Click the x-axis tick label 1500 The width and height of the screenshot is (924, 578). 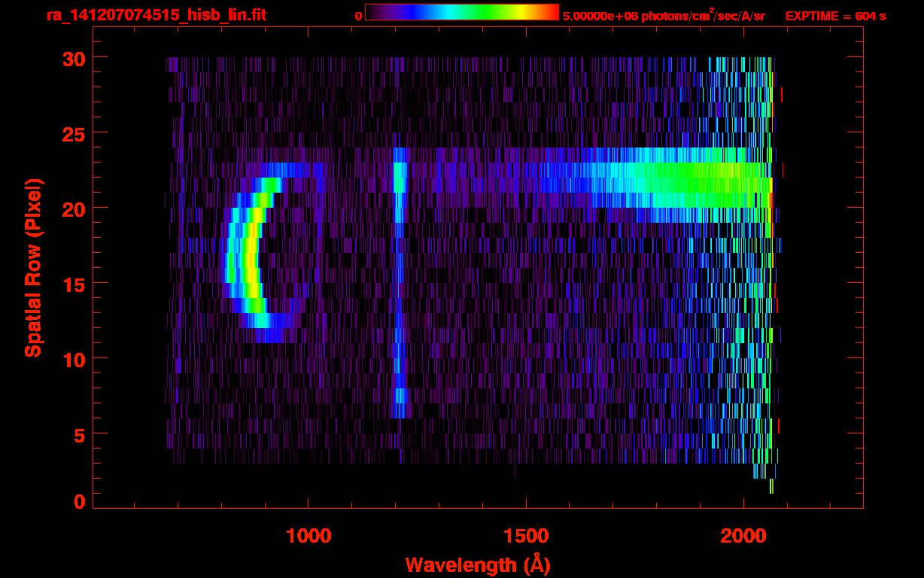(525, 536)
